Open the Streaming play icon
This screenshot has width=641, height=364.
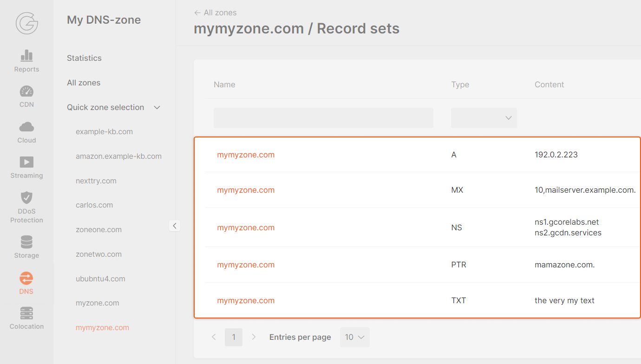pyautogui.click(x=26, y=162)
